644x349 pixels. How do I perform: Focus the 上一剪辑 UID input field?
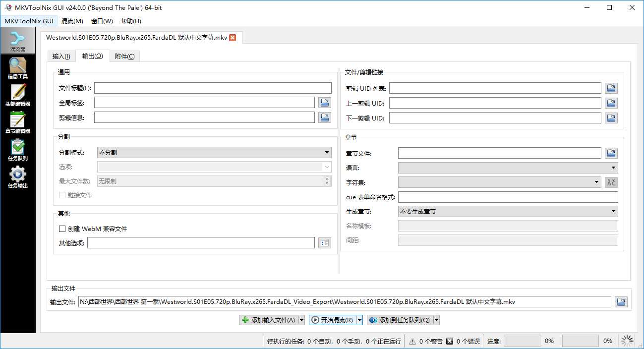(495, 103)
